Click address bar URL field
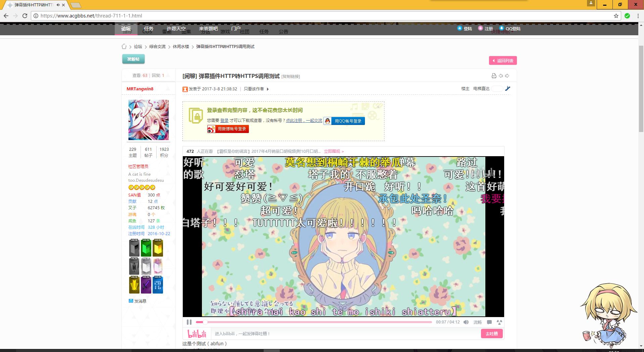This screenshot has height=352, width=644. 325,16
